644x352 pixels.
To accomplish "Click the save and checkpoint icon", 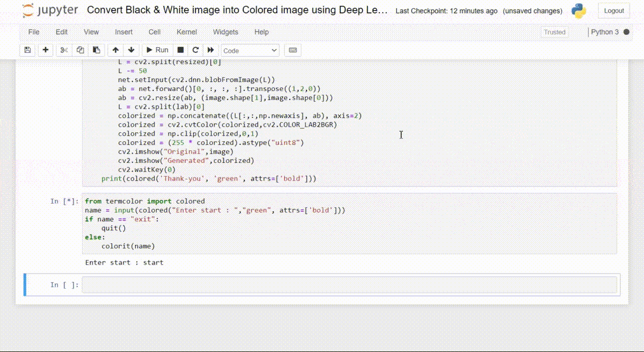I will tap(28, 50).
